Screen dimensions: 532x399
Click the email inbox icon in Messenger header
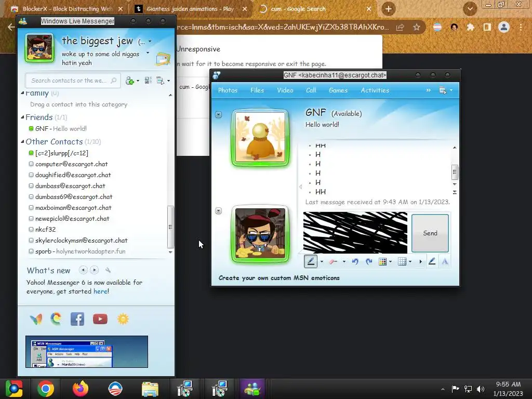(163, 59)
